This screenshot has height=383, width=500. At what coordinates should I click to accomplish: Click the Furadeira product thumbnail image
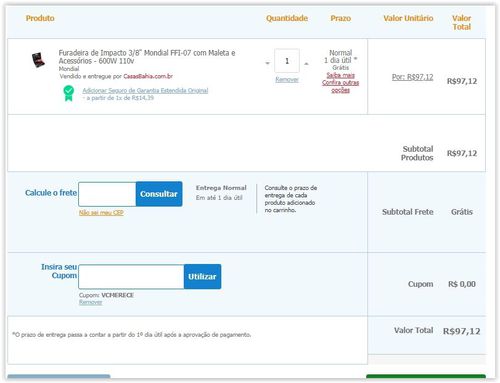38,60
